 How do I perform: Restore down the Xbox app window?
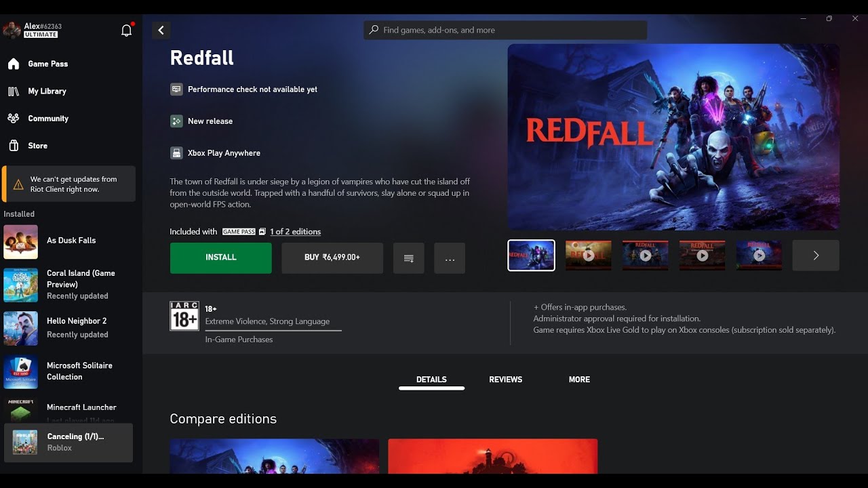829,18
